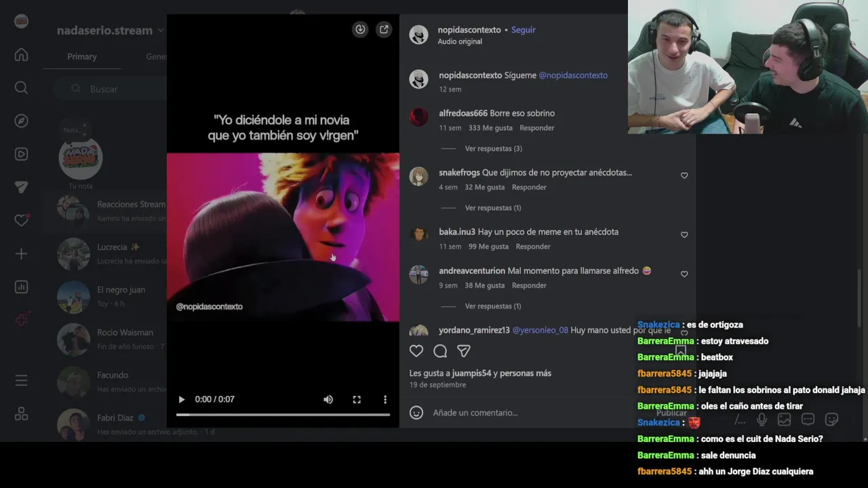Click the download icon above the video
Screen dimensions: 868x488
(360, 29)
